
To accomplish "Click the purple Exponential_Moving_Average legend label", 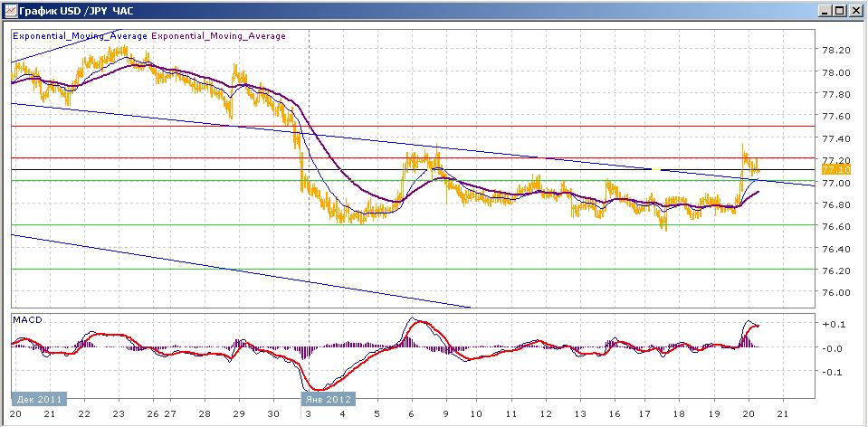I will (218, 36).
